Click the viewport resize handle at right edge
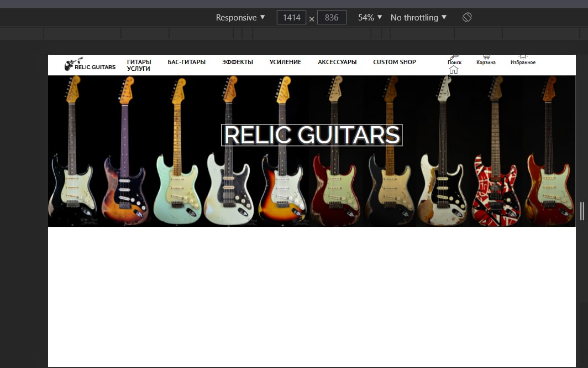The height and width of the screenshot is (368, 588). [x=582, y=211]
